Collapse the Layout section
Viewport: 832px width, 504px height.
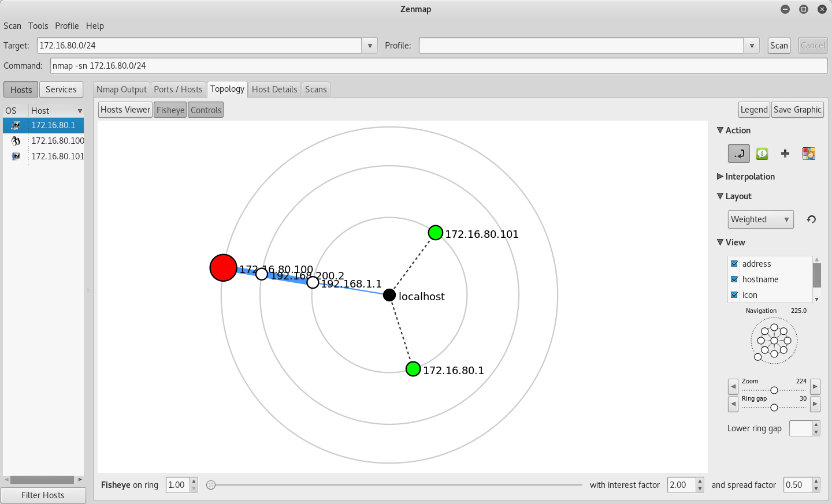(720, 196)
